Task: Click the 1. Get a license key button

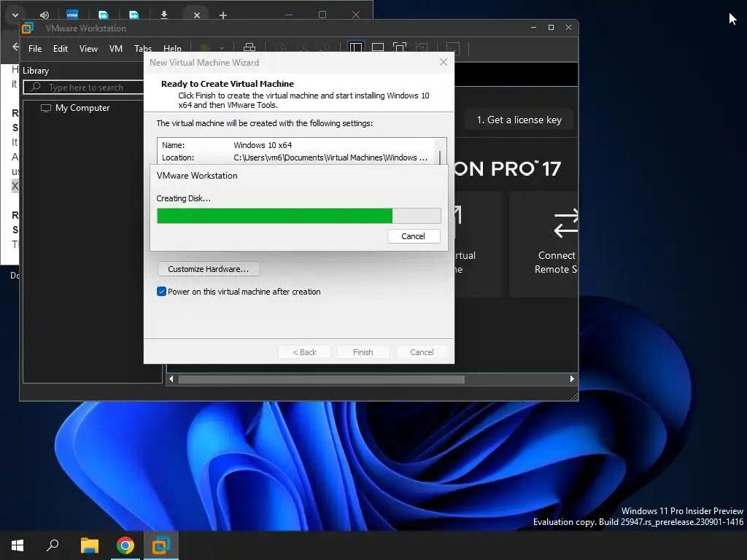Action: tap(519, 120)
